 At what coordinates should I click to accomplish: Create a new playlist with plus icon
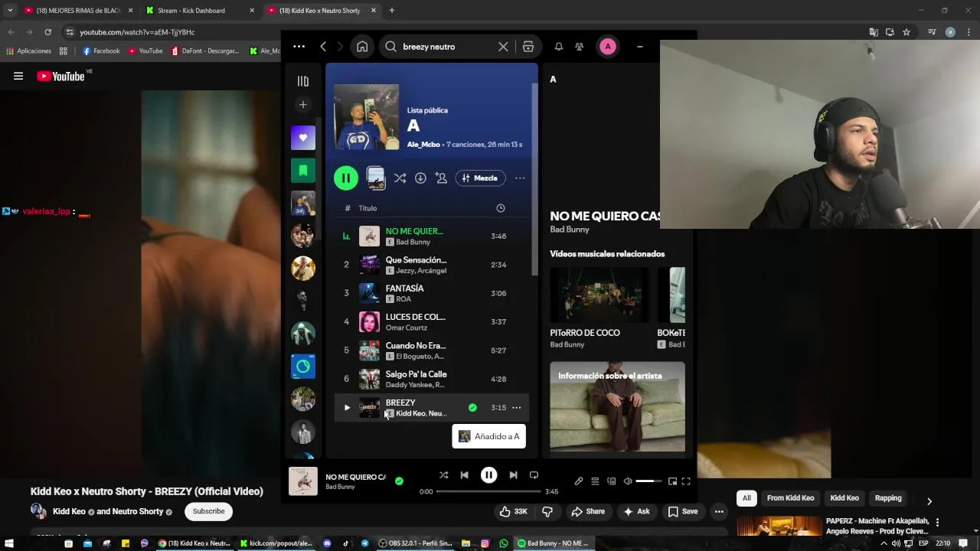303,105
